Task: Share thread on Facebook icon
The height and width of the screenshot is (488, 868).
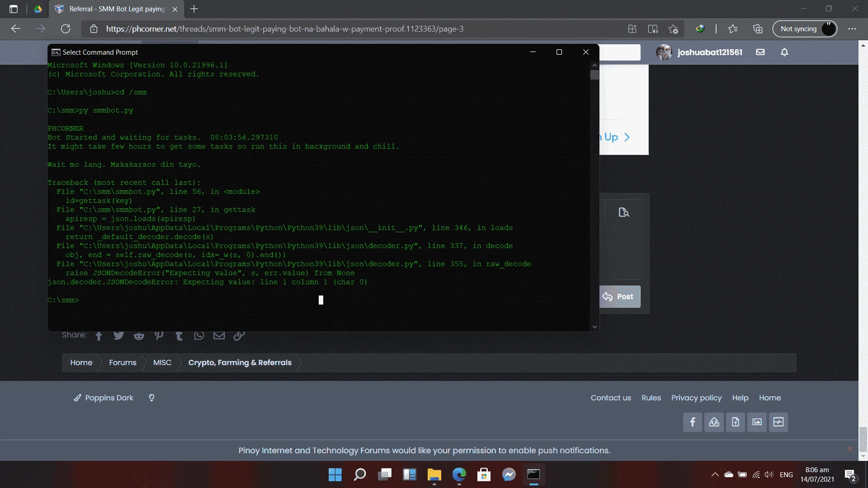Action: (99, 336)
